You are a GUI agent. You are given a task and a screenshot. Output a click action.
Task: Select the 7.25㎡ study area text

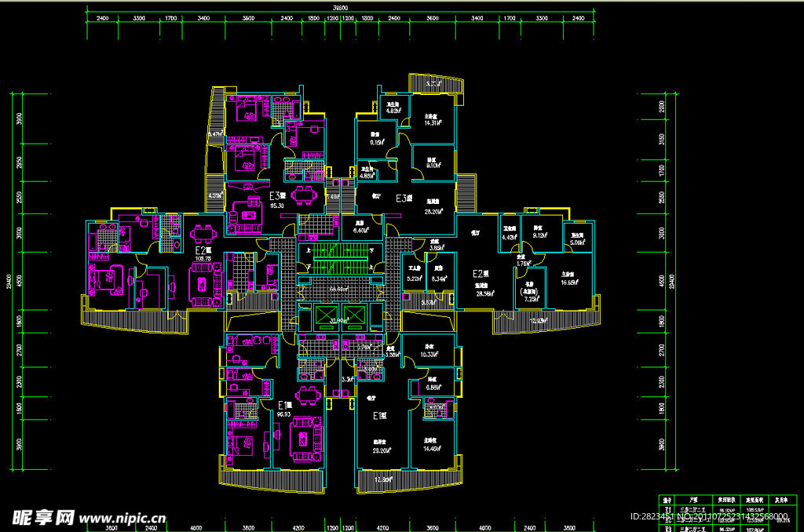532,299
